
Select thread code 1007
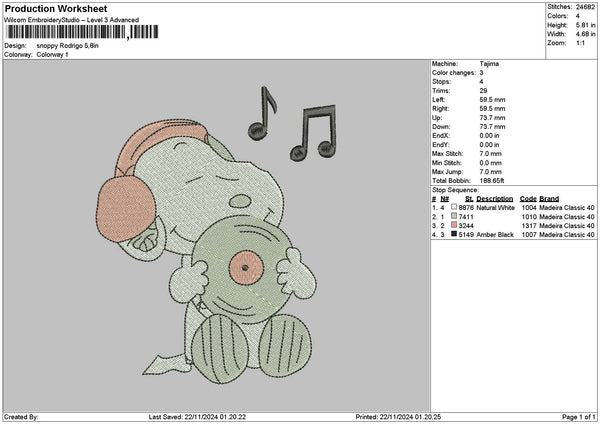(x=529, y=235)
